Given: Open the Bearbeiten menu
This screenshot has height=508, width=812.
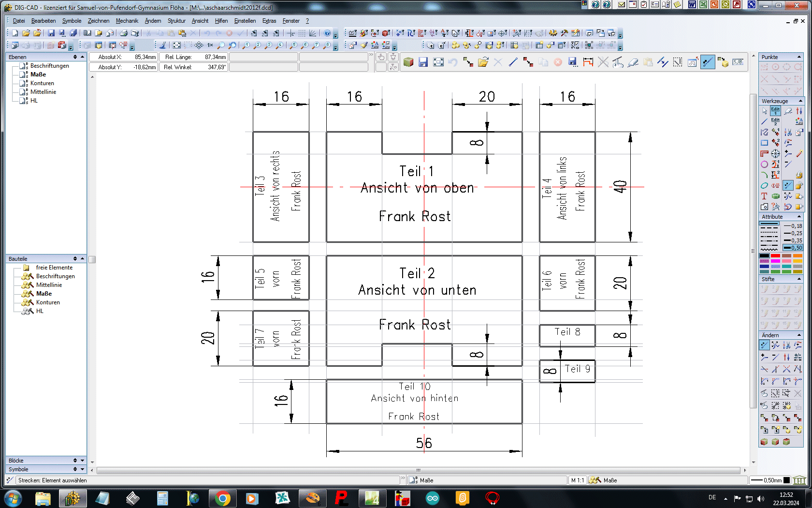Looking at the screenshot, I should click(43, 21).
